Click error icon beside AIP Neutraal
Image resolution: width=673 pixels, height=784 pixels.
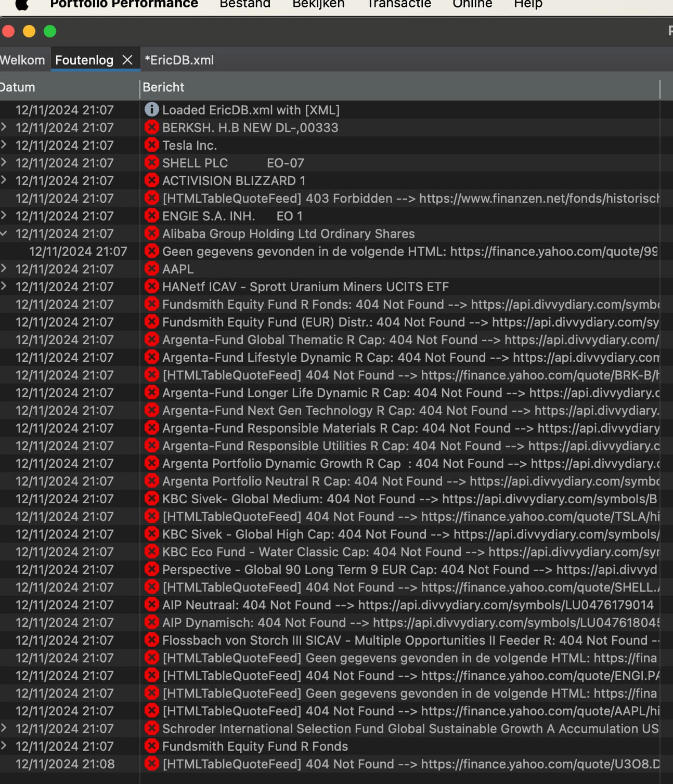(x=151, y=604)
